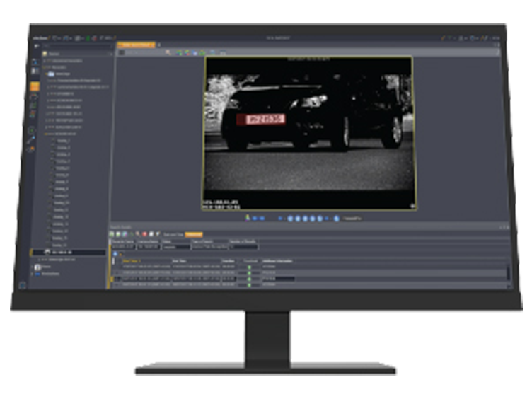Viewport: 532px width, 399px height.
Task: Click the orange button in search results toolbar
Action: click(x=193, y=234)
